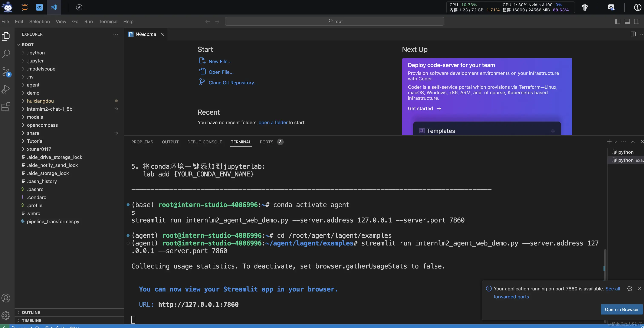
Task: Click the info icon at top right
Action: click(x=637, y=7)
